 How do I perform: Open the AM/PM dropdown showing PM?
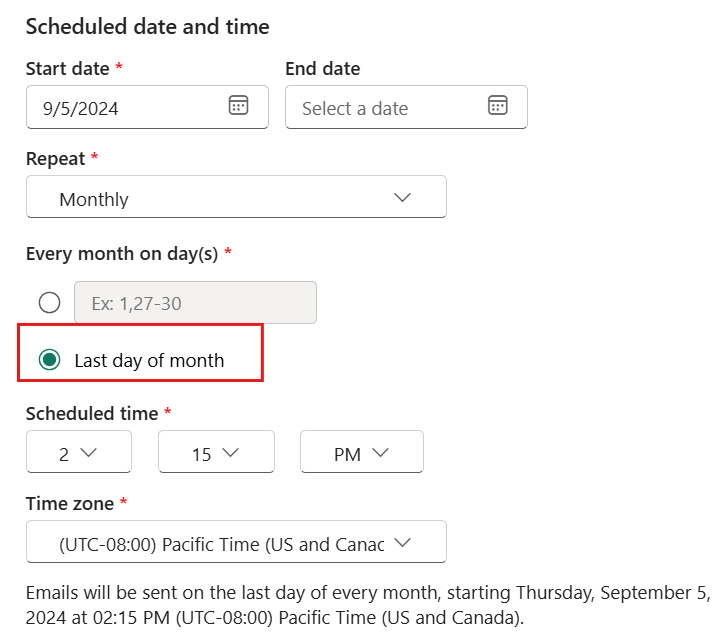[x=362, y=452]
